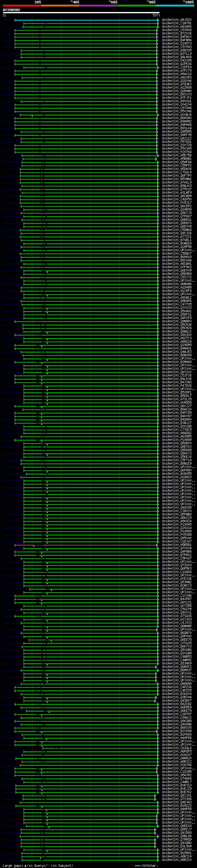Open hit UniRef100_C5YMX6
This screenshot has height=868, width=197.
(x=177, y=30)
